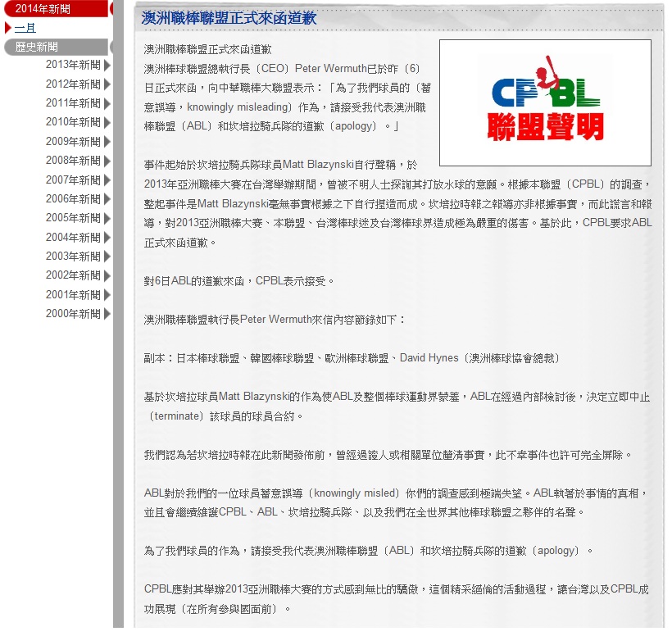Click the line starting CPBL應對其舉辦2013亞洲職棒大賽

click(397, 590)
